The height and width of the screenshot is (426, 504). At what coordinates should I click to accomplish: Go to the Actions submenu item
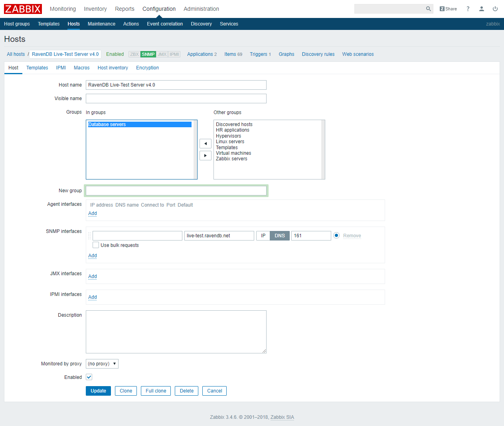[131, 24]
